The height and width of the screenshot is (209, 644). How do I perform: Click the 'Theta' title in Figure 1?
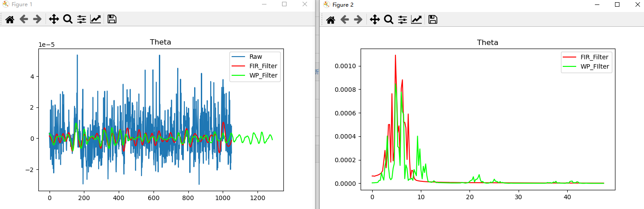point(161,42)
